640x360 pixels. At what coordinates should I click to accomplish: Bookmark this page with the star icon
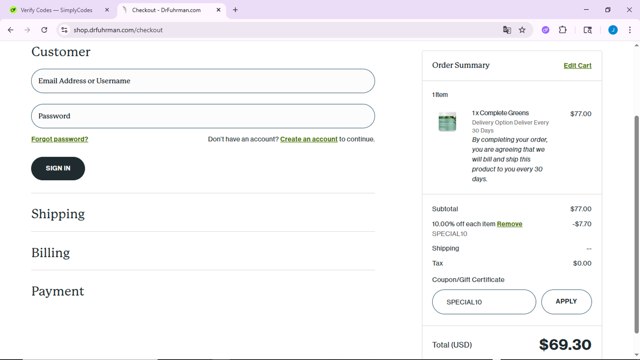click(522, 30)
